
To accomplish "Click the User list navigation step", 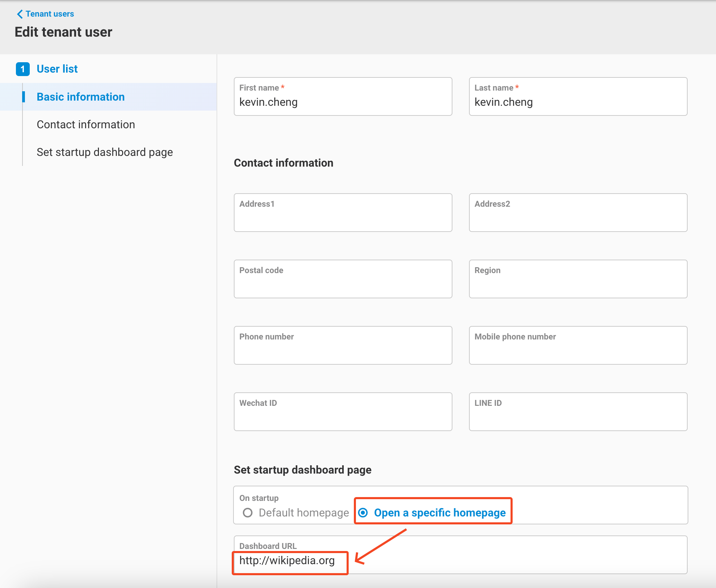I will 57,69.
